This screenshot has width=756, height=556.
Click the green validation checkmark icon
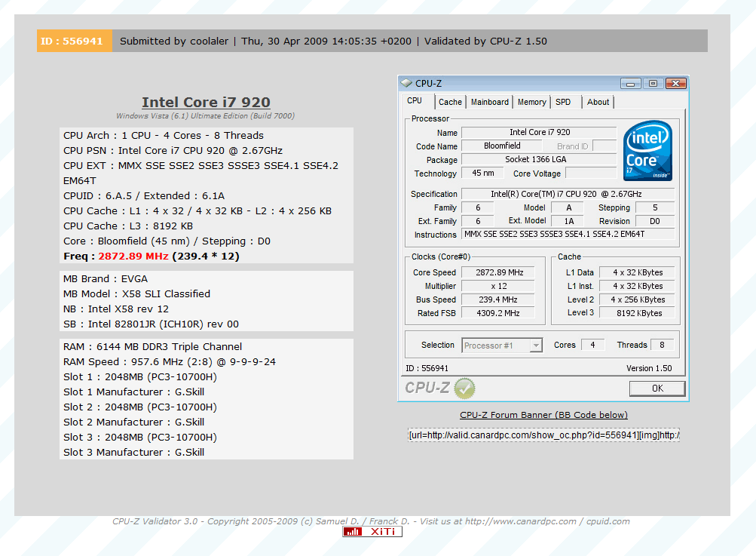tap(465, 388)
